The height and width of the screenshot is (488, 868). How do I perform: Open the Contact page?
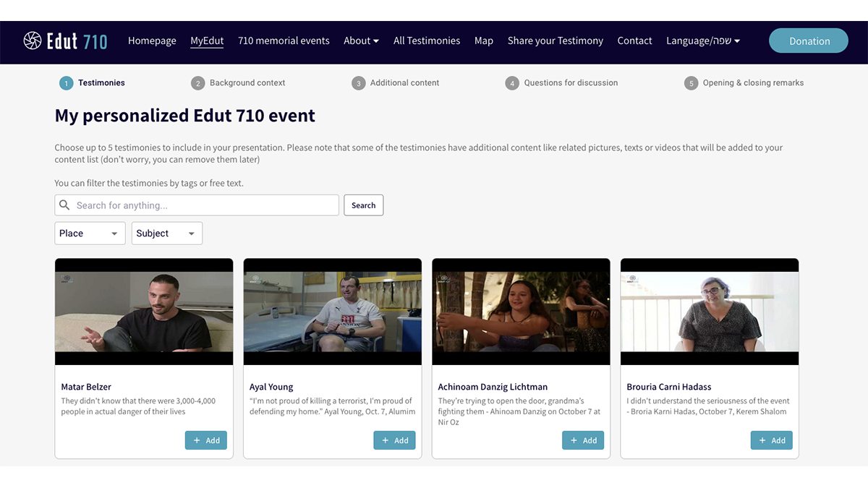[x=634, y=40]
